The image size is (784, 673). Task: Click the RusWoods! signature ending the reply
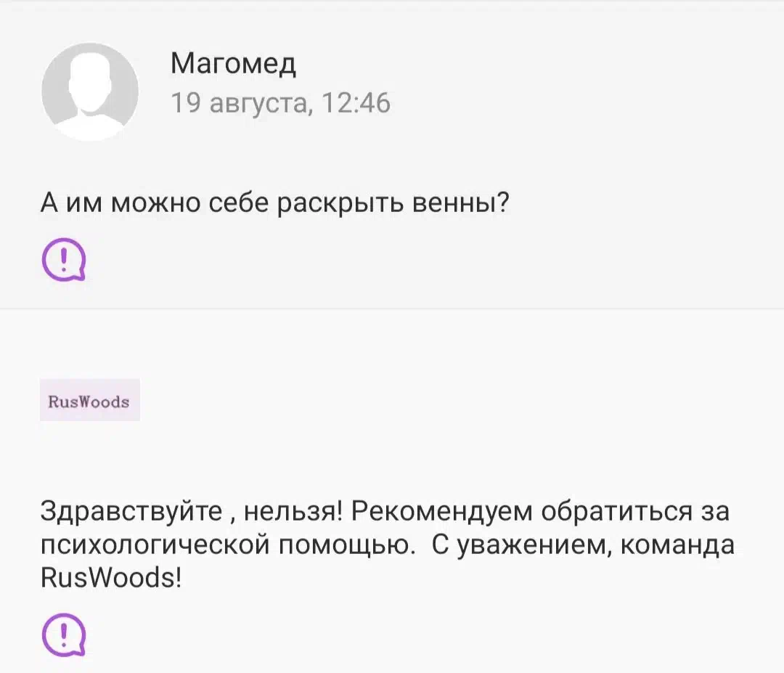[111, 577]
